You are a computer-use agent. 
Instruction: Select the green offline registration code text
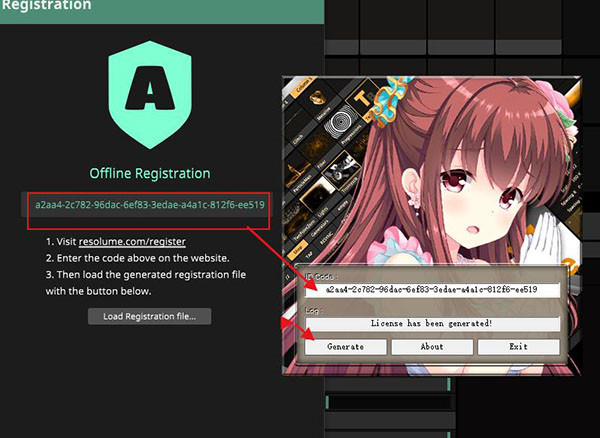click(150, 205)
